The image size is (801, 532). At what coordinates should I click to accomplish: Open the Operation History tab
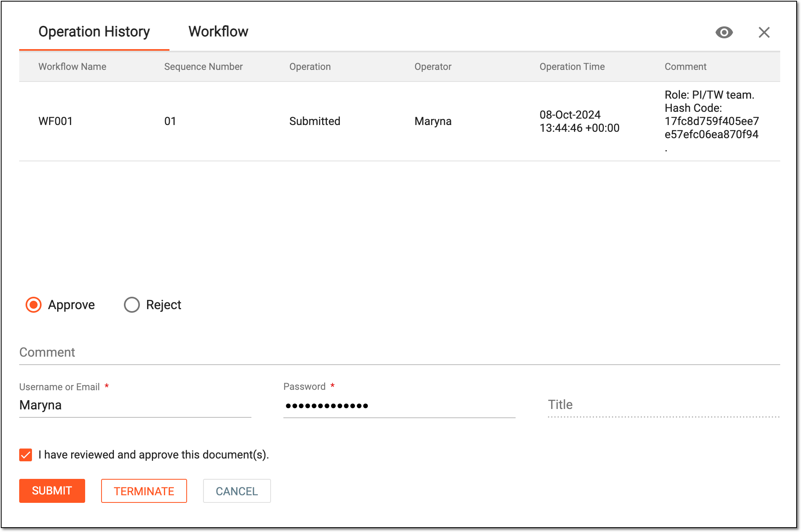(x=94, y=32)
